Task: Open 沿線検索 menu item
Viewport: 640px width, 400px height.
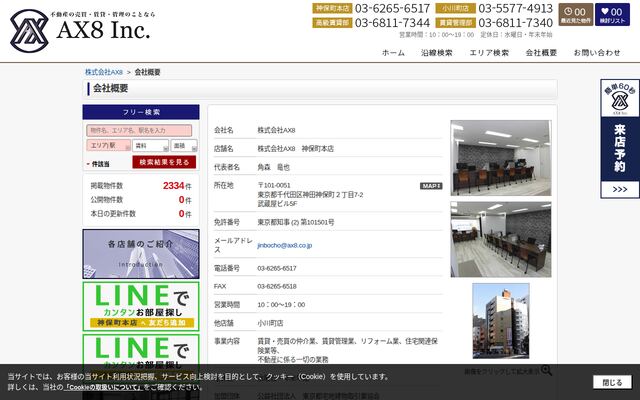Action: 437,53
